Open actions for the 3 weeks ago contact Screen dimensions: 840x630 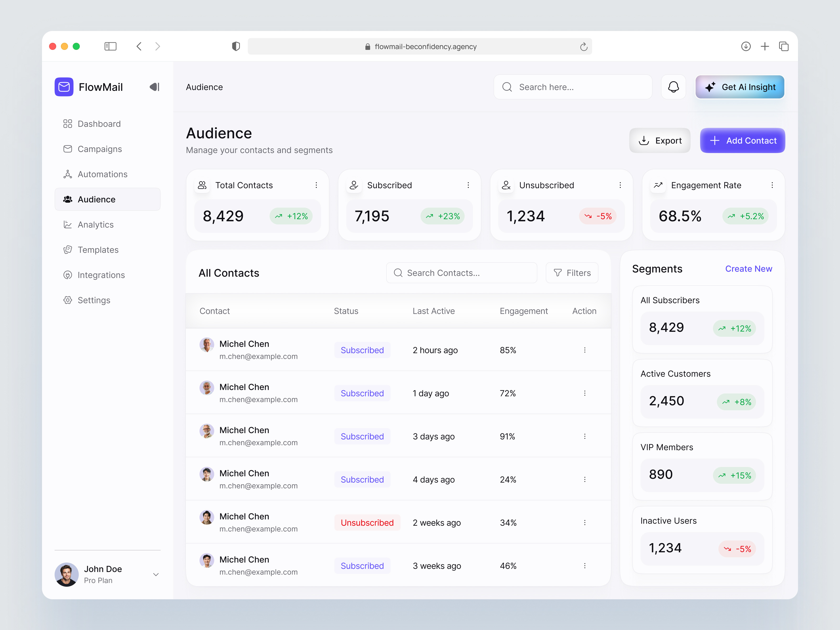pos(584,565)
